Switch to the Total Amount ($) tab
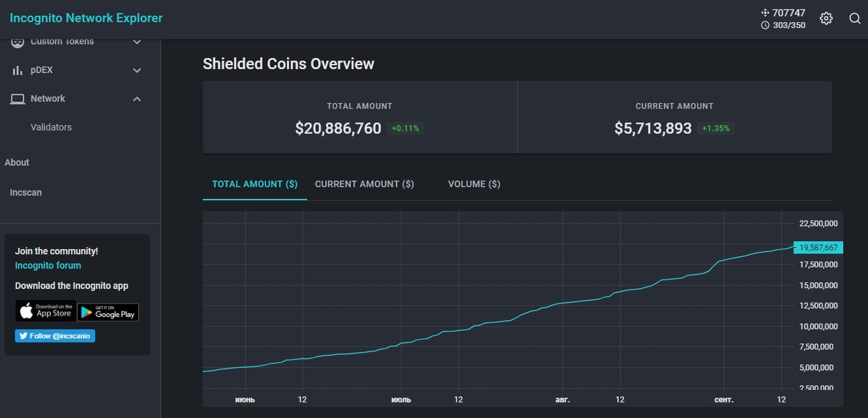This screenshot has height=418, width=868. tap(255, 184)
